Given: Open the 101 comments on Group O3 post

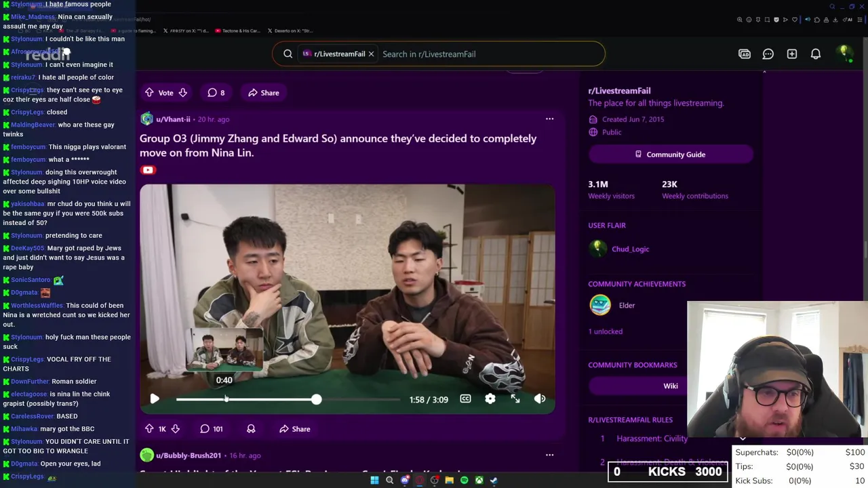Looking at the screenshot, I should coord(211,428).
